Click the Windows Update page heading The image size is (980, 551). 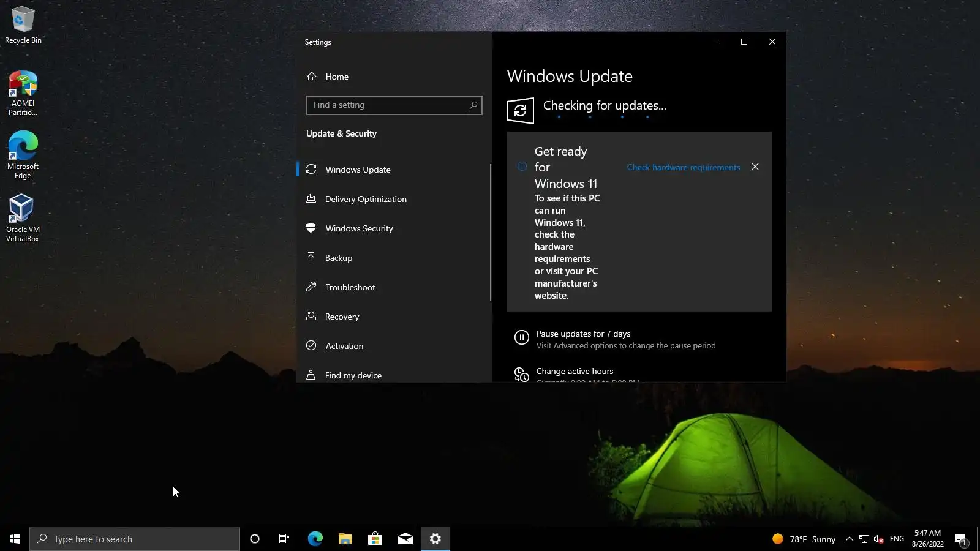tap(570, 77)
